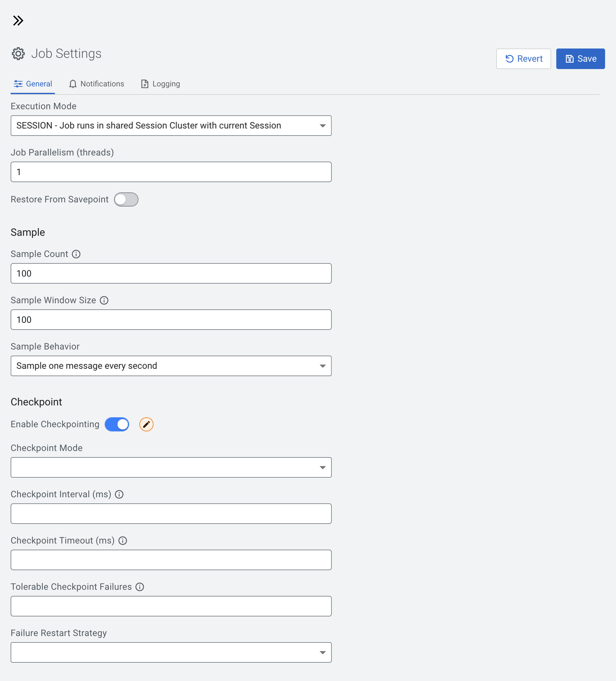Click the Revert button
The image size is (616, 681).
524,59
